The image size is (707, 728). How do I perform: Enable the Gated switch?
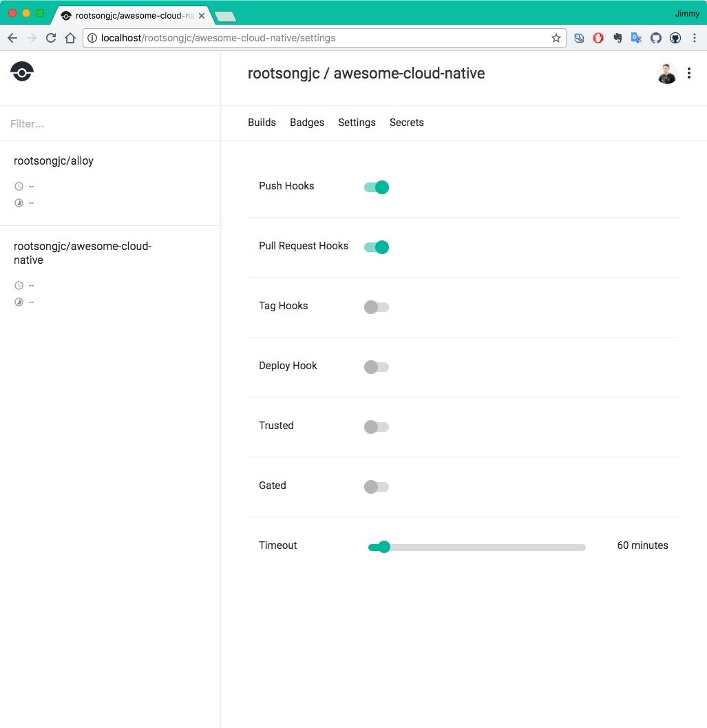377,487
